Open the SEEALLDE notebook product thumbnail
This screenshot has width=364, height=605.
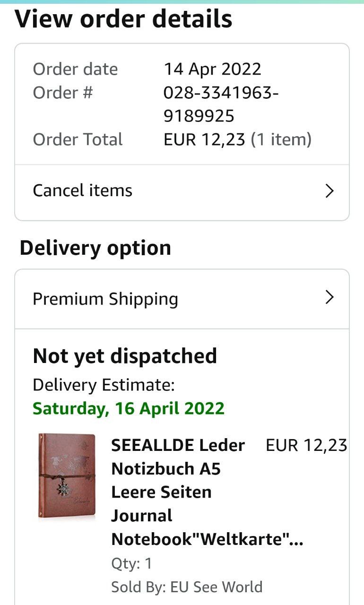pyautogui.click(x=67, y=476)
